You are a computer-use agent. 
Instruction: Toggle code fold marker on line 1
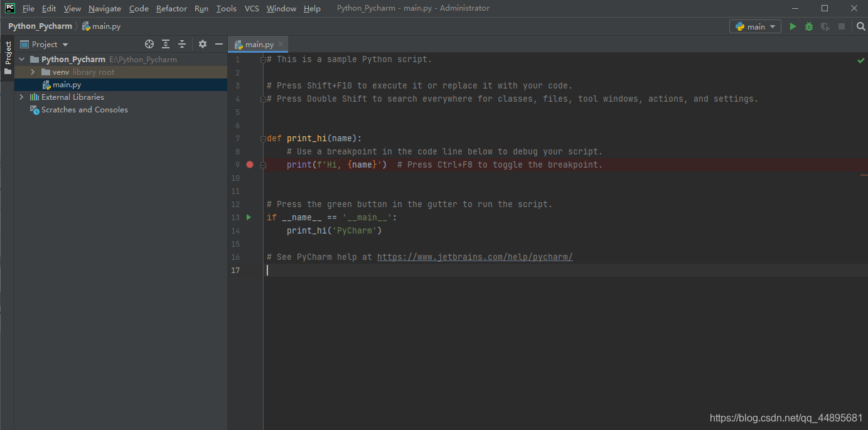pyautogui.click(x=263, y=59)
